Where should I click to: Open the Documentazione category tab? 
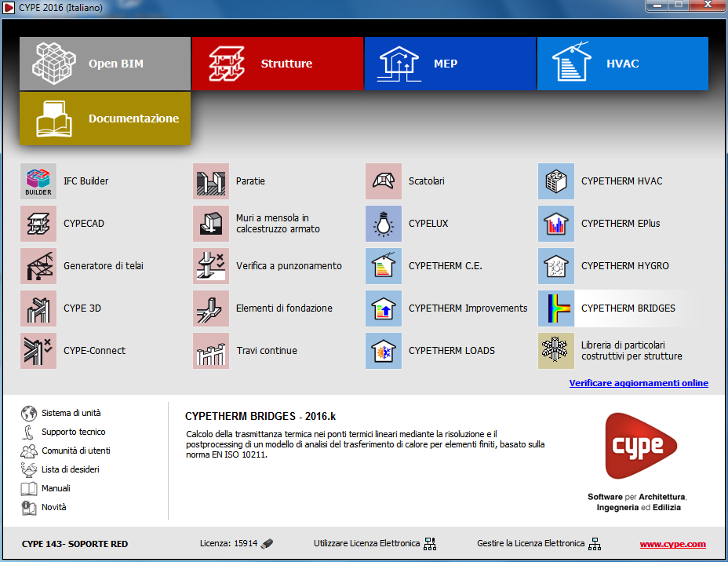point(105,119)
